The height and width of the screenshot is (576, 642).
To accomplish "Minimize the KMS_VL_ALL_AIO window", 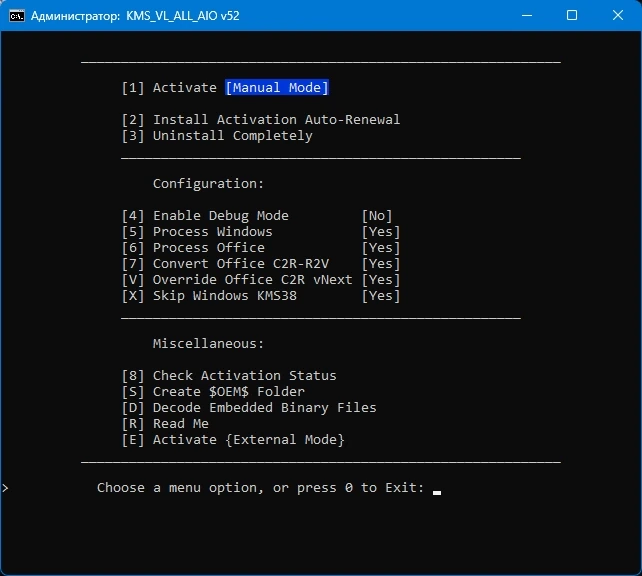I will coord(527,16).
